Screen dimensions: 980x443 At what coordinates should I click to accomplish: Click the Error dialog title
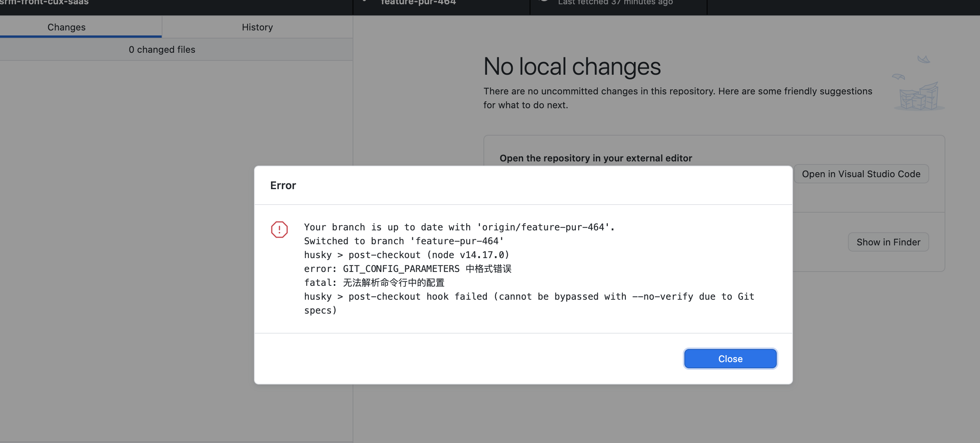point(283,186)
